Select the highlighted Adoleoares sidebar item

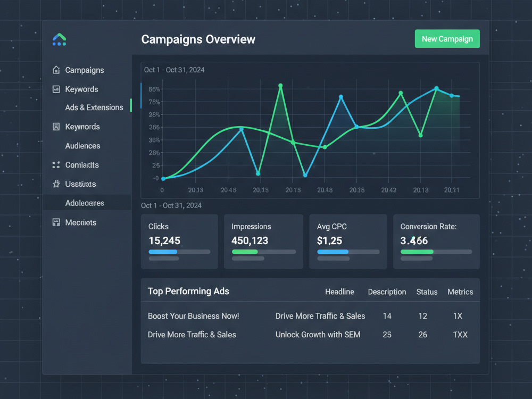(87, 203)
